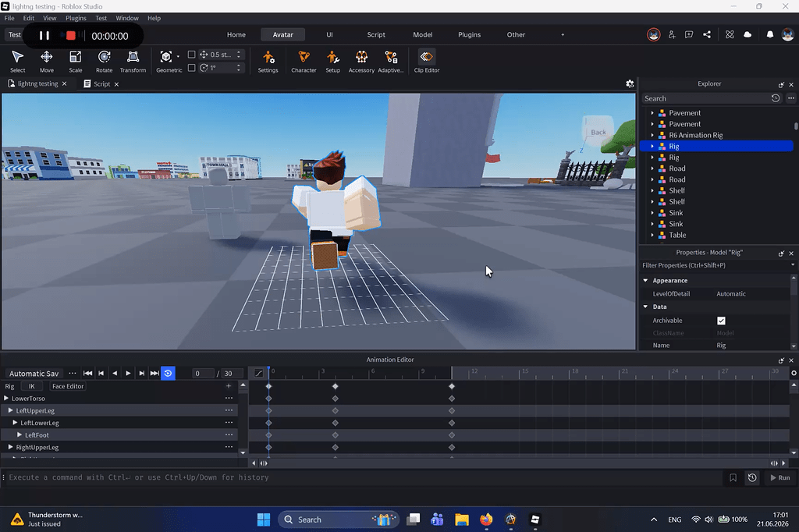Open the Adaptive animation tool
The height and width of the screenshot is (532, 799).
click(391, 61)
